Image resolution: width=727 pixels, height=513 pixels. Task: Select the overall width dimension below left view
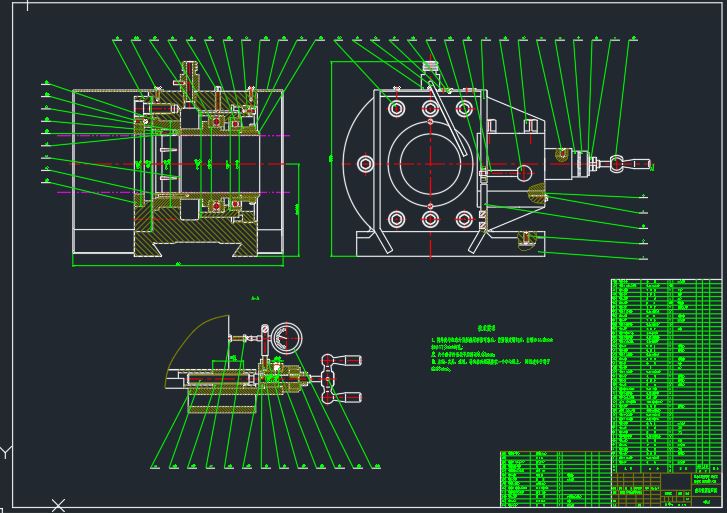coord(178,264)
